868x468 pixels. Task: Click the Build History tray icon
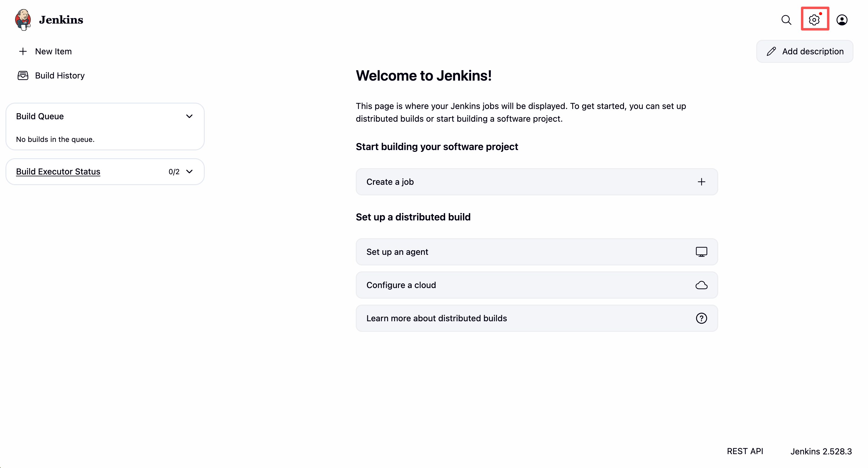pyautogui.click(x=23, y=75)
